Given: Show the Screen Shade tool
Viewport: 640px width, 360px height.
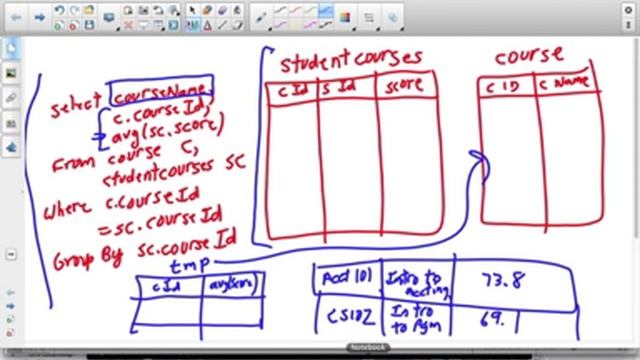Looking at the screenshot, I should click(143, 25).
